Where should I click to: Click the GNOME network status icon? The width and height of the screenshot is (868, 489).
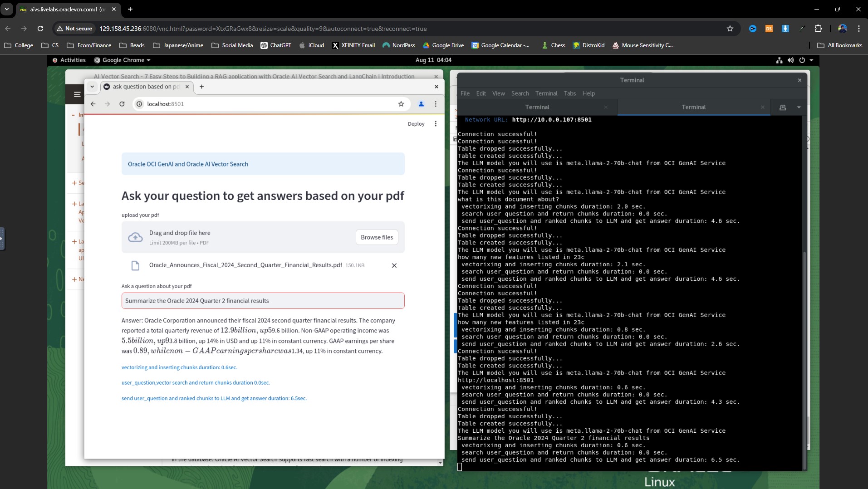[779, 60]
